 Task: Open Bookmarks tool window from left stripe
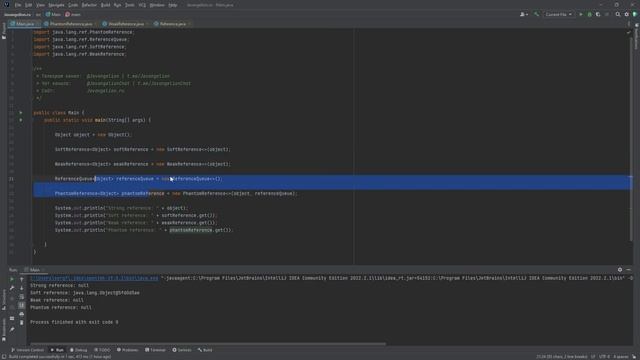(x=4, y=330)
